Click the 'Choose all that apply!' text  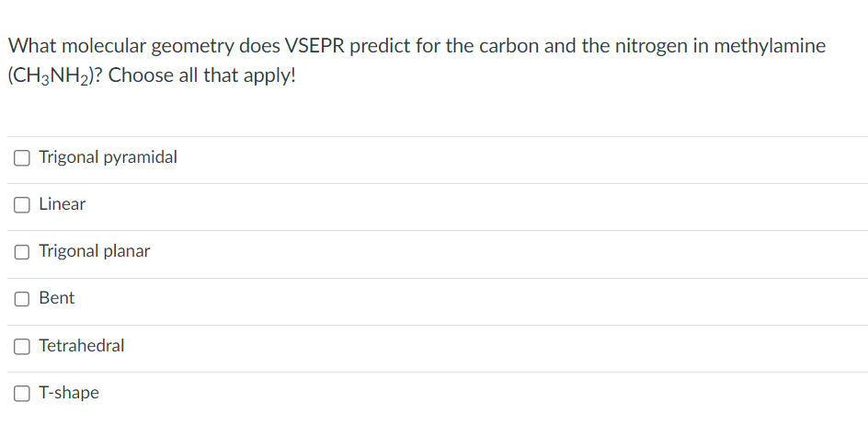(x=202, y=75)
